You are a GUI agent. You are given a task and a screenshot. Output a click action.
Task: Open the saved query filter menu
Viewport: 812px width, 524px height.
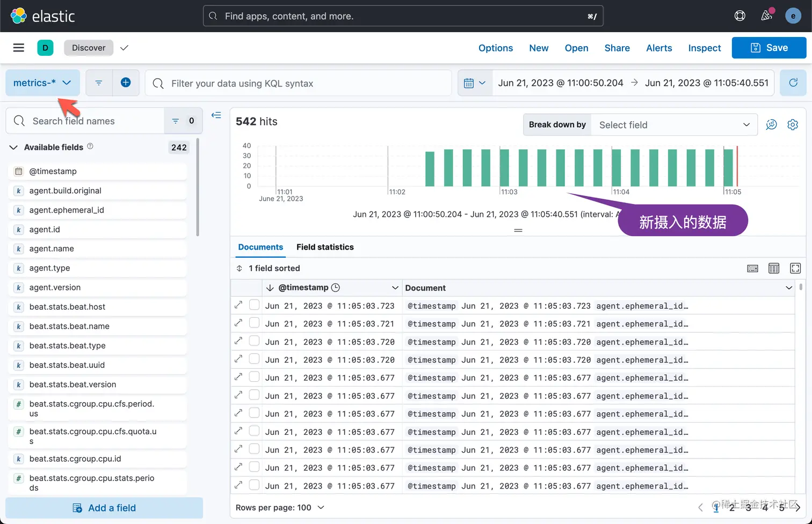pyautogui.click(x=99, y=83)
